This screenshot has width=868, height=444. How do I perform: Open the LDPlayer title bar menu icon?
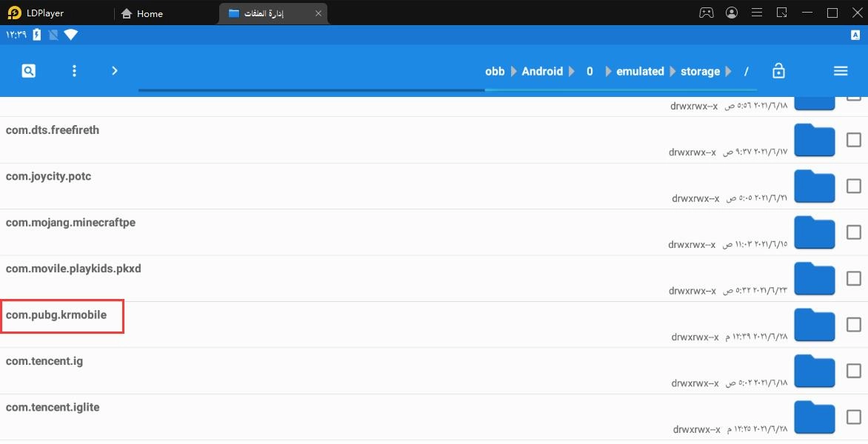click(757, 13)
